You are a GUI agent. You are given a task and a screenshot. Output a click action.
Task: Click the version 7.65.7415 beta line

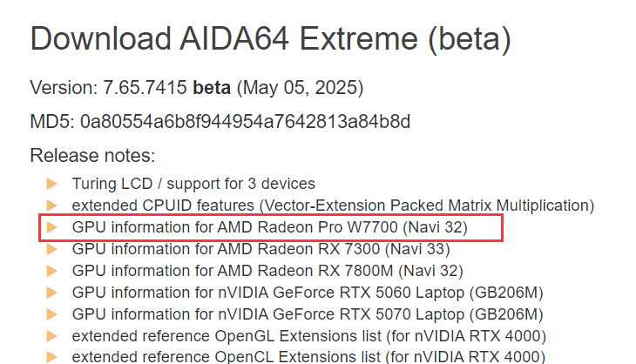point(196,88)
